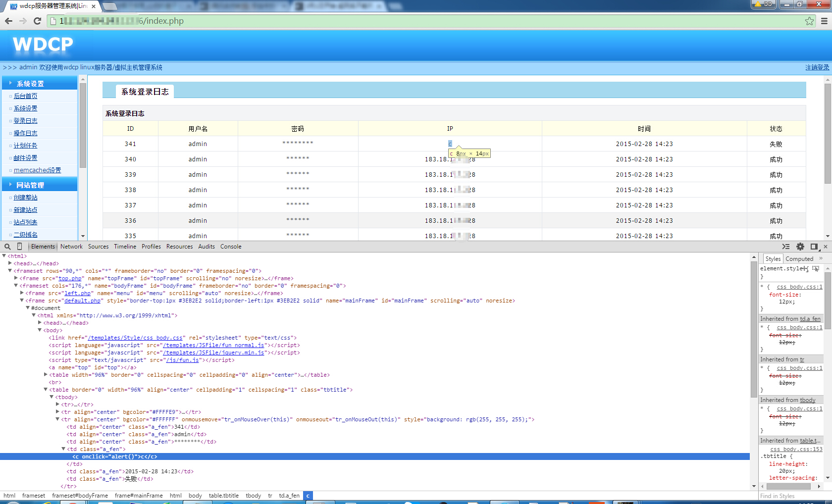Collapse the bodyFrame frameset node
832x504 pixels.
tap(16, 286)
